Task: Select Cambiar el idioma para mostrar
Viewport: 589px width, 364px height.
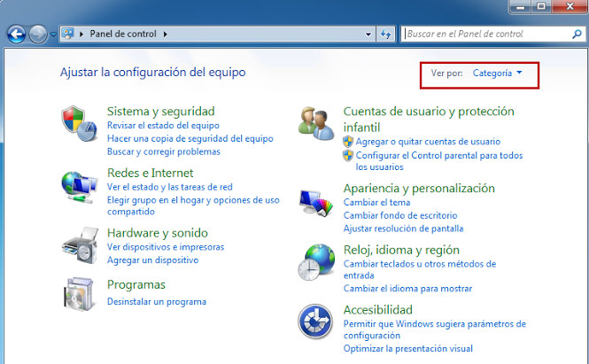Action: pos(407,289)
